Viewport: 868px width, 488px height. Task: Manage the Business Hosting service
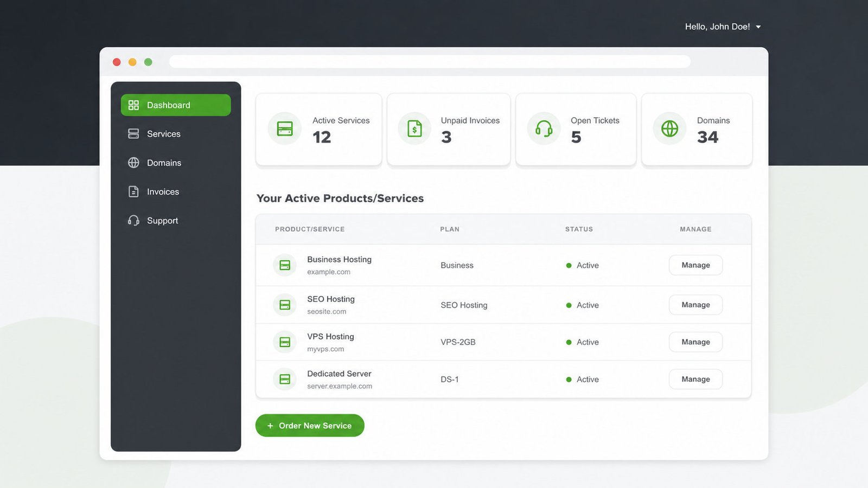coord(695,265)
